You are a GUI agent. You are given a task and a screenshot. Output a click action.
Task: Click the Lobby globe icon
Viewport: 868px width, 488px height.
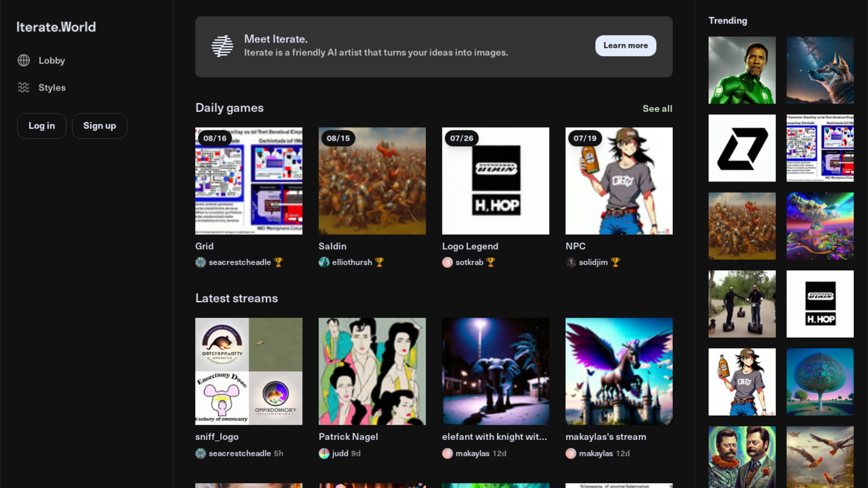(x=24, y=60)
